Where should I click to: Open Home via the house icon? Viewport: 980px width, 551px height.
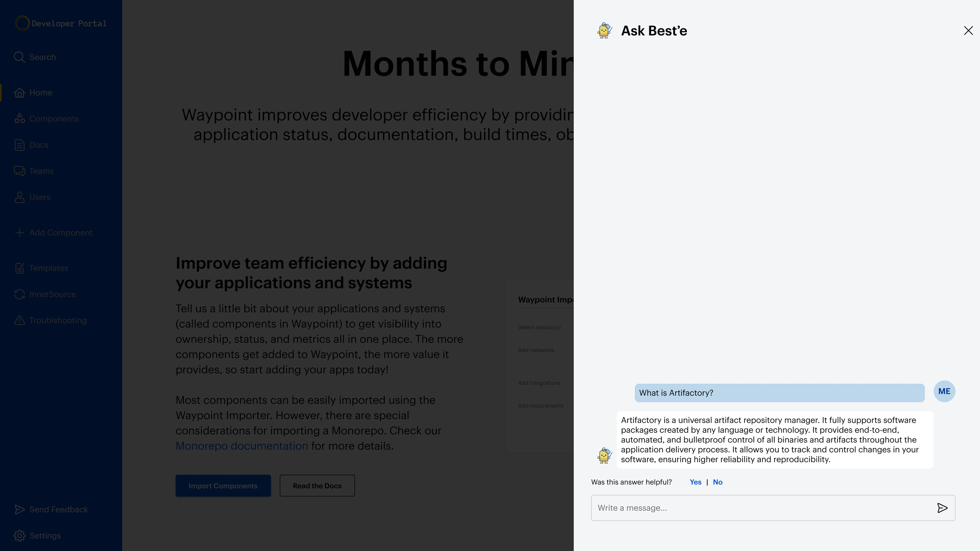point(19,92)
